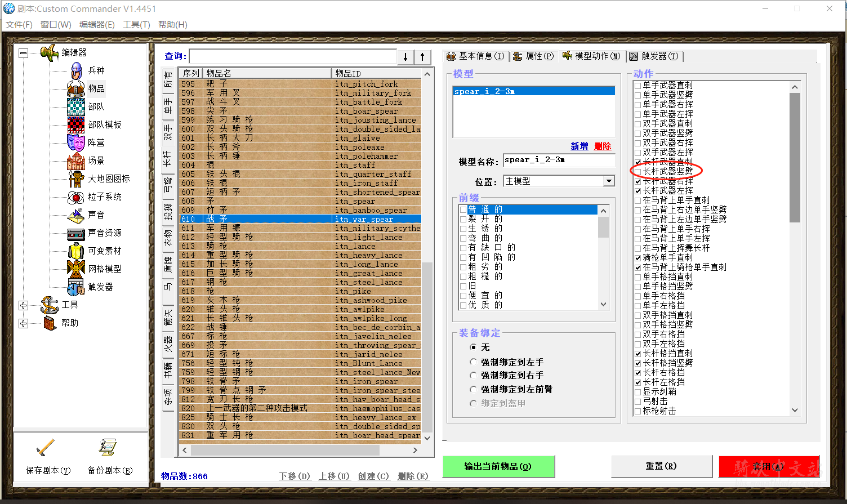Click the application globe icon in title bar

pos(9,8)
